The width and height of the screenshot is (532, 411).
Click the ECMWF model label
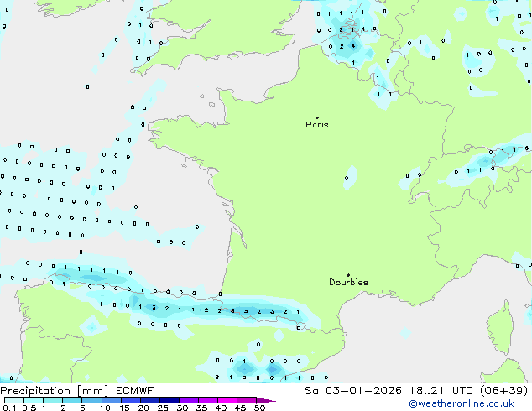click(x=135, y=391)
